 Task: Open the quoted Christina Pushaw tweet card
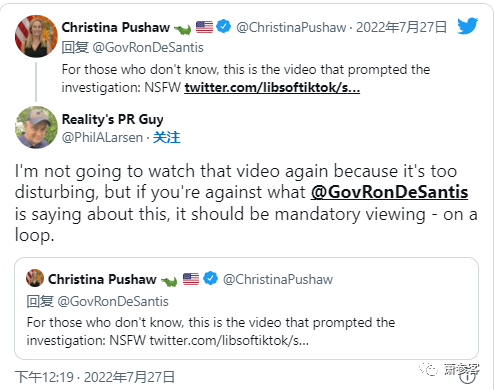point(246,308)
